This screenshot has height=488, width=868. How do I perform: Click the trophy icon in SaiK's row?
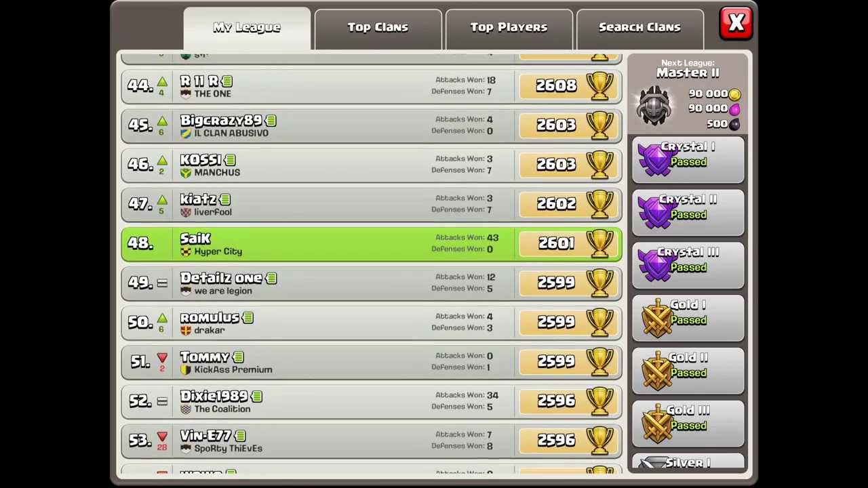point(599,243)
